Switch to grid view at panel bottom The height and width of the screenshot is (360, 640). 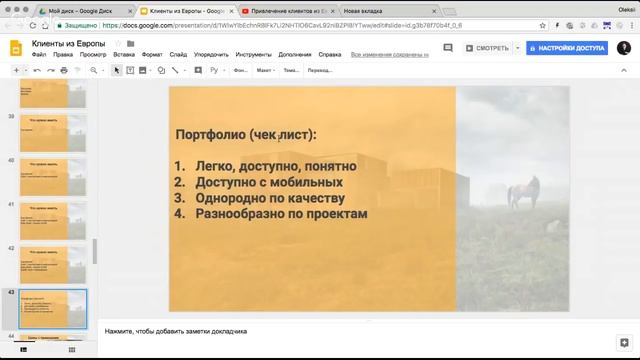(x=72, y=350)
